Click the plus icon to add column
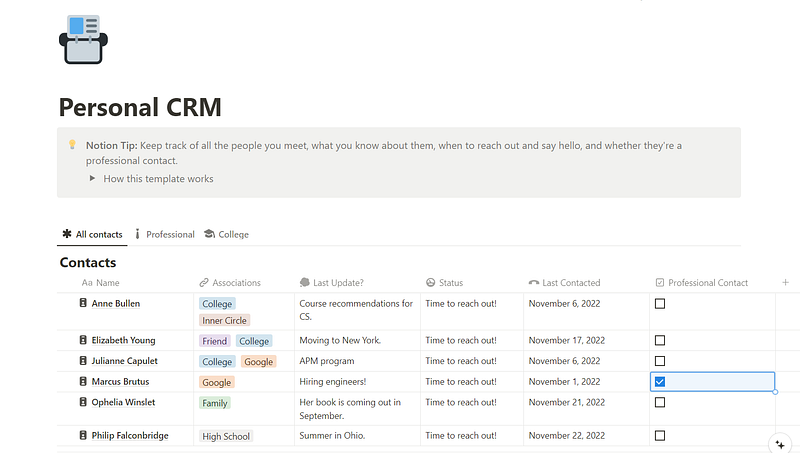 [x=785, y=283]
